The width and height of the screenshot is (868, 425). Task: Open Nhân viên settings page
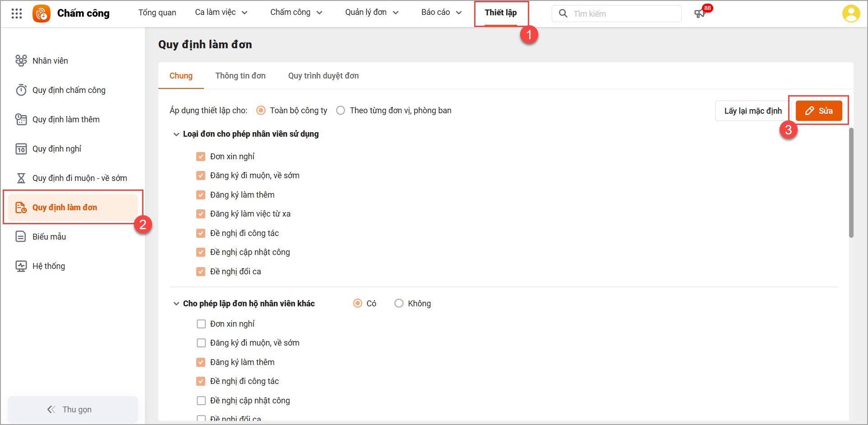73,61
